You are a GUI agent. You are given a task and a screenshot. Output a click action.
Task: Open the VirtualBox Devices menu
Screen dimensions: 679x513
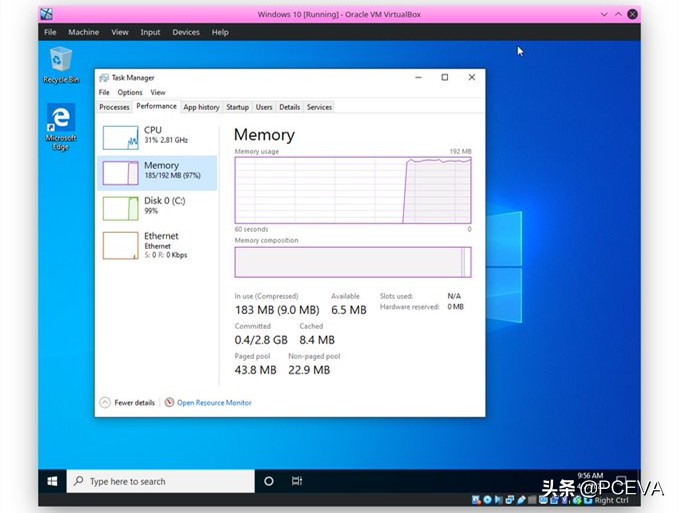(186, 32)
